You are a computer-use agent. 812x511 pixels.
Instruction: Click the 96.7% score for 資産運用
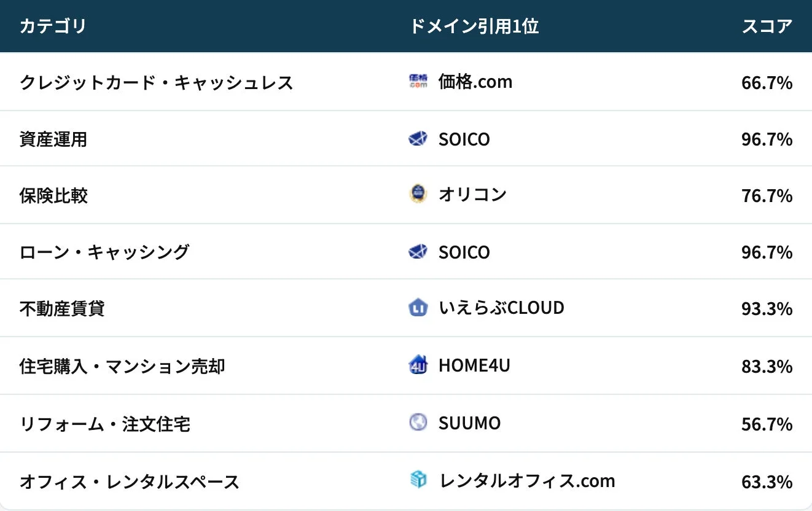767,139
